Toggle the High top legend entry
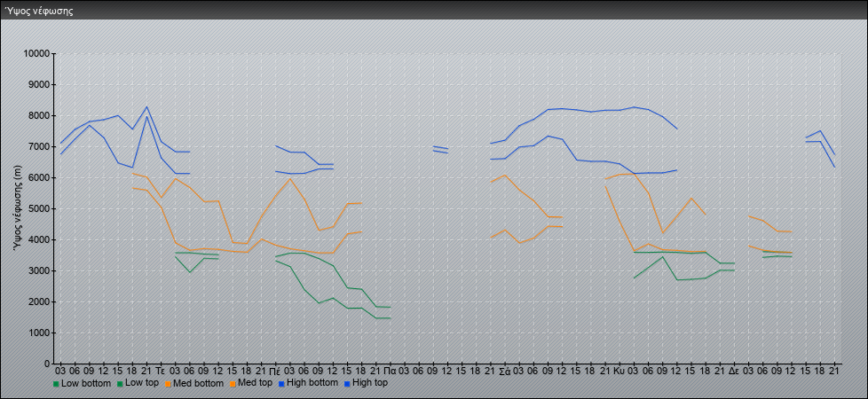 [366, 383]
